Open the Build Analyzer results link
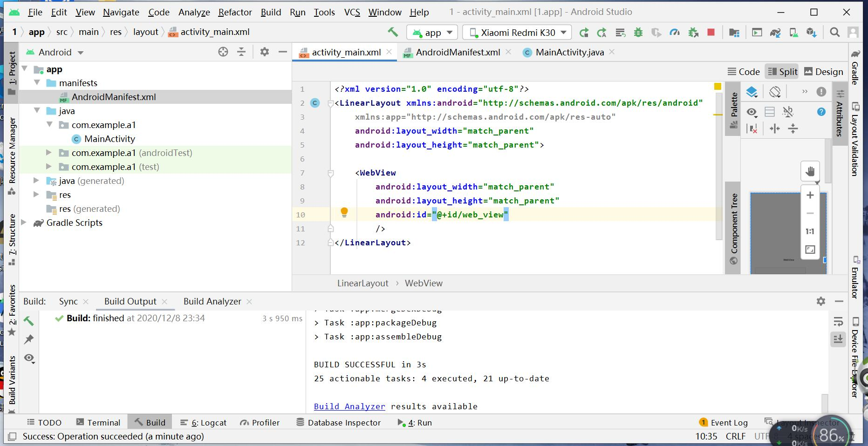This screenshot has height=446, width=868. 349,406
